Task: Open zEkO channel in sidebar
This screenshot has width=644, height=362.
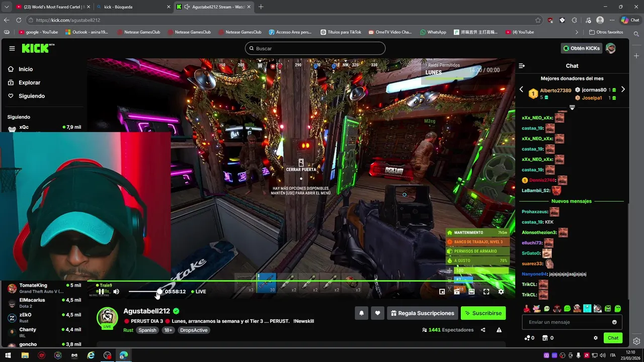Action: pyautogui.click(x=44, y=317)
